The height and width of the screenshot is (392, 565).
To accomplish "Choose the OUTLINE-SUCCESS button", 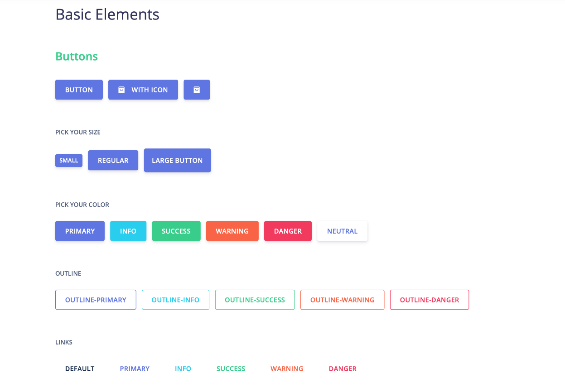I will pyautogui.click(x=255, y=300).
